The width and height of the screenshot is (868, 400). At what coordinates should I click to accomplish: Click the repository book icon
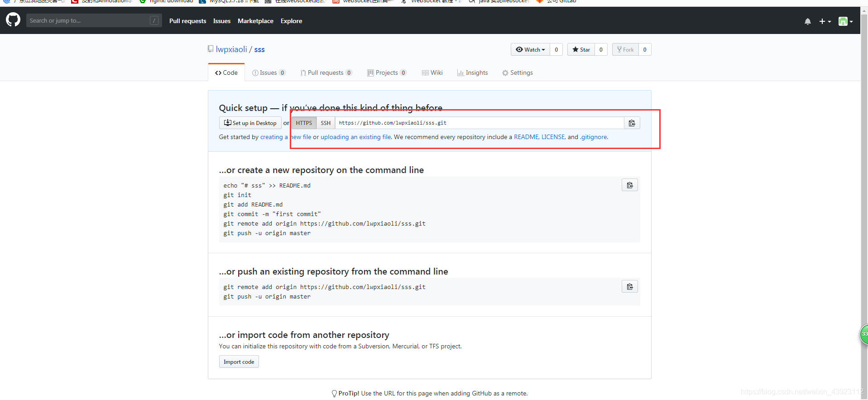[x=211, y=49]
